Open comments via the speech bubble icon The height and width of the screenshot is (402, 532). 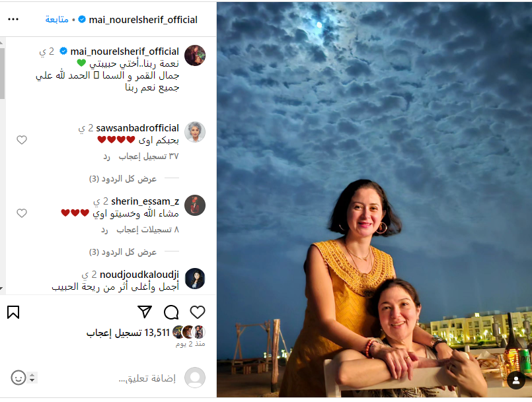coord(171,312)
